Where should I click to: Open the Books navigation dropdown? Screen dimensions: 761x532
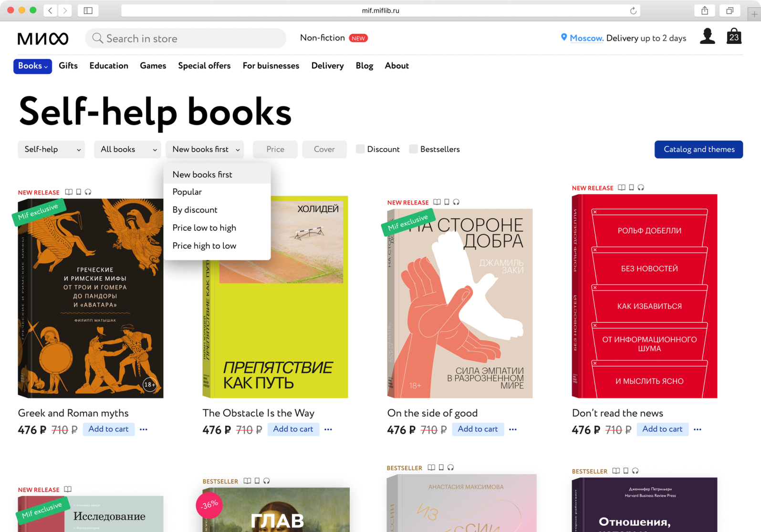coord(32,66)
